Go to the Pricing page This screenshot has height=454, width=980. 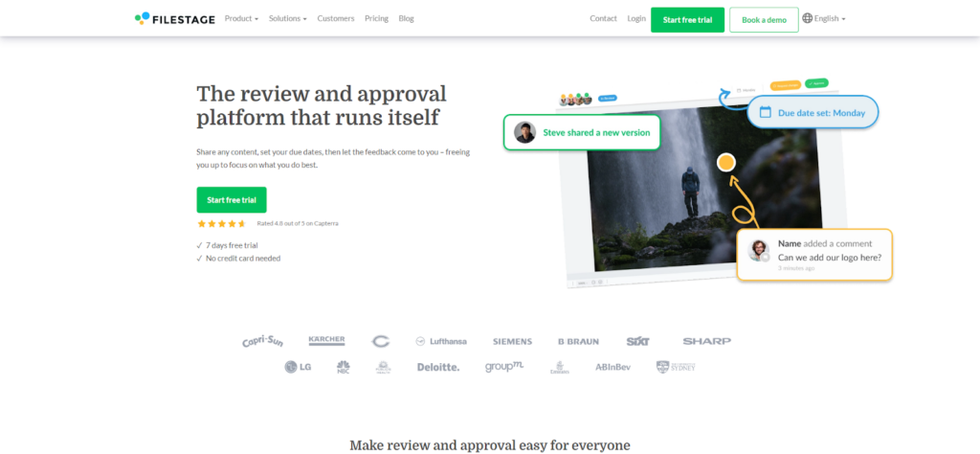tap(376, 18)
